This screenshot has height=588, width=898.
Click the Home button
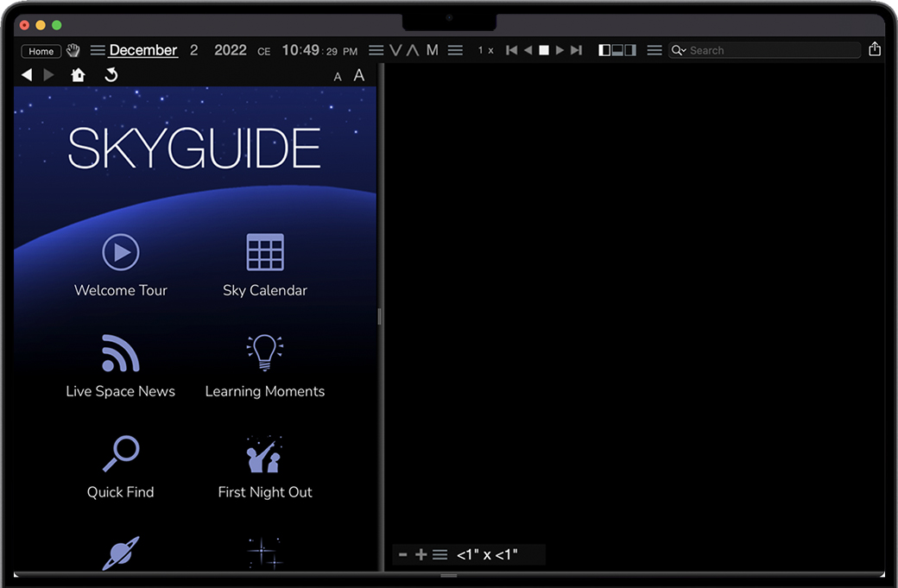coord(41,51)
